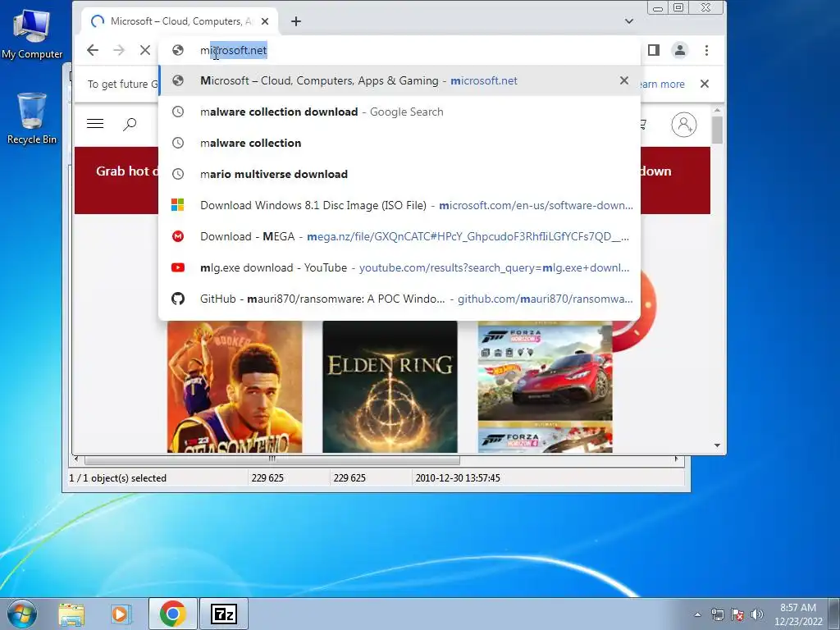Open the Chrome profile avatar button
The width and height of the screenshot is (840, 630).
click(680, 50)
